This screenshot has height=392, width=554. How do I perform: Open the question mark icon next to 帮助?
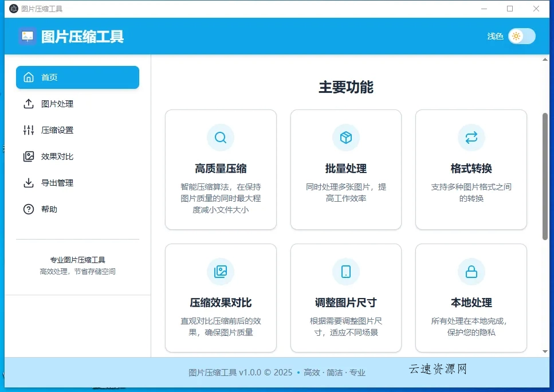(29, 209)
